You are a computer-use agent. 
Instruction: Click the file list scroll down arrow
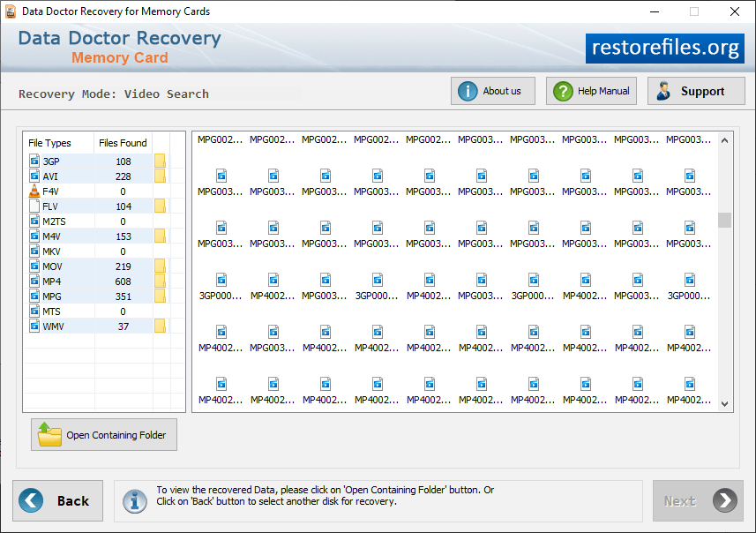[x=724, y=404]
